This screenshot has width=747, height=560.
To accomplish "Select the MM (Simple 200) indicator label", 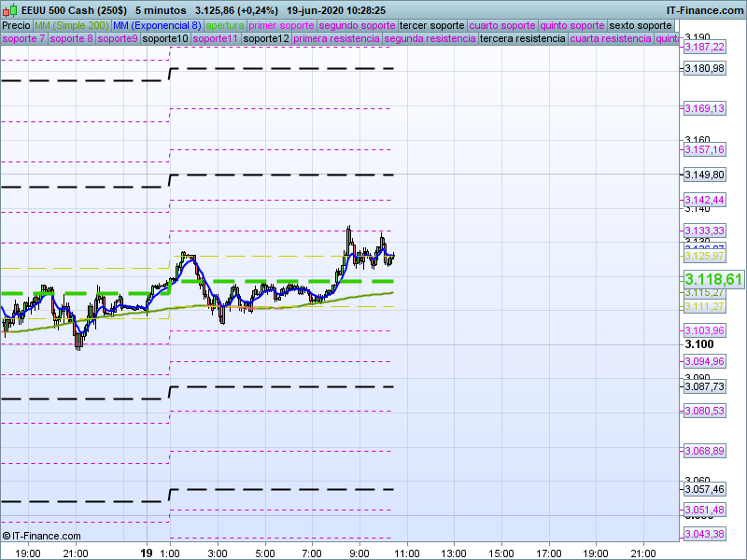I will coord(65,25).
